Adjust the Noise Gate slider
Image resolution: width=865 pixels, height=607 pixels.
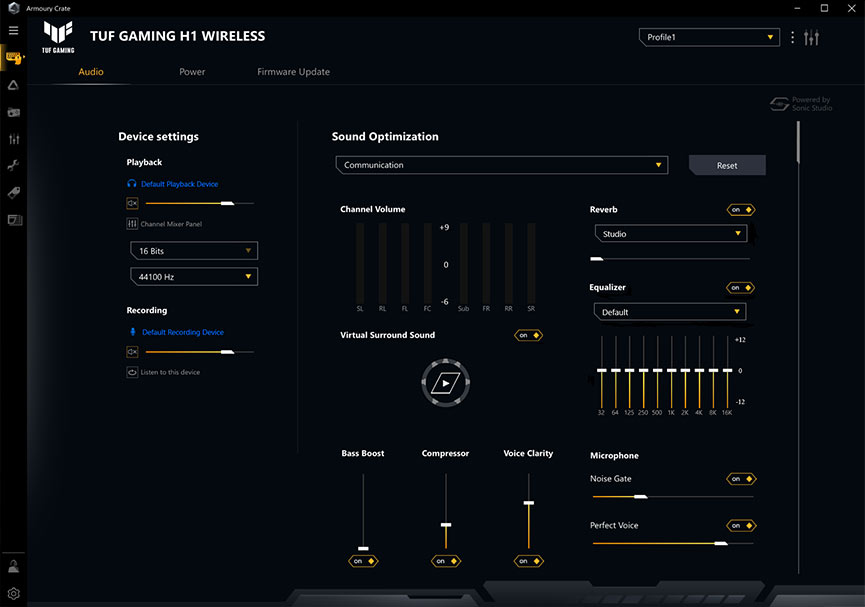click(672, 497)
